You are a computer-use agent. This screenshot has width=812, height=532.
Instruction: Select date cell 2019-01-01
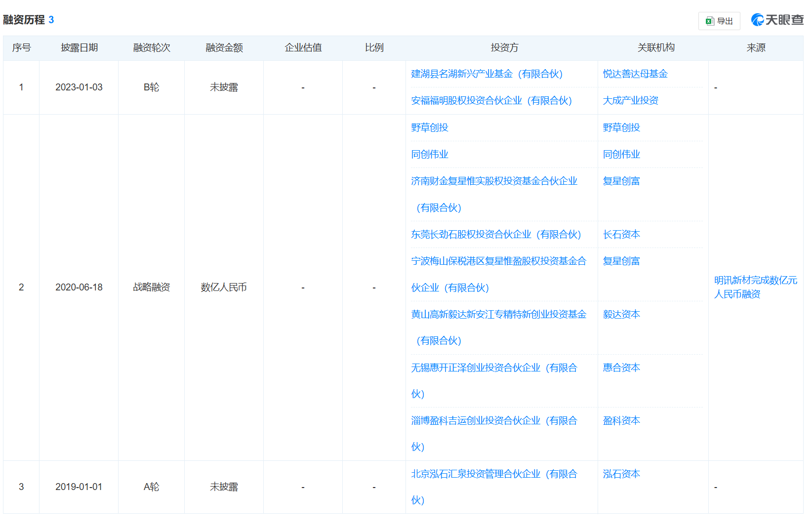pyautogui.click(x=79, y=487)
